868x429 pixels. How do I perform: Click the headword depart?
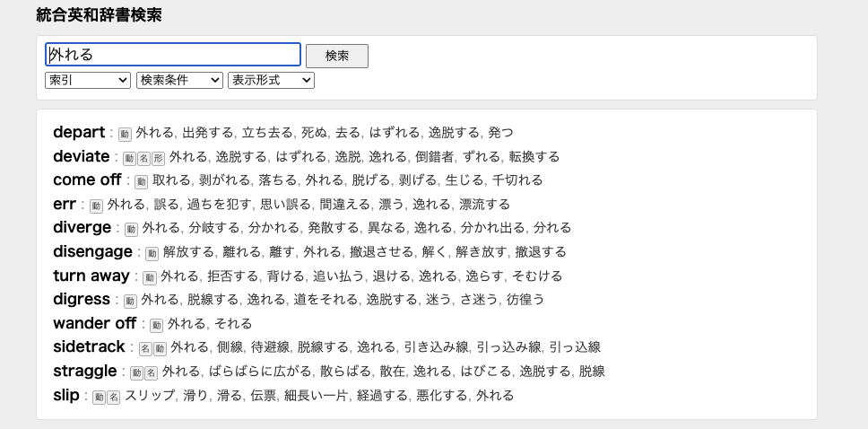coord(79,133)
